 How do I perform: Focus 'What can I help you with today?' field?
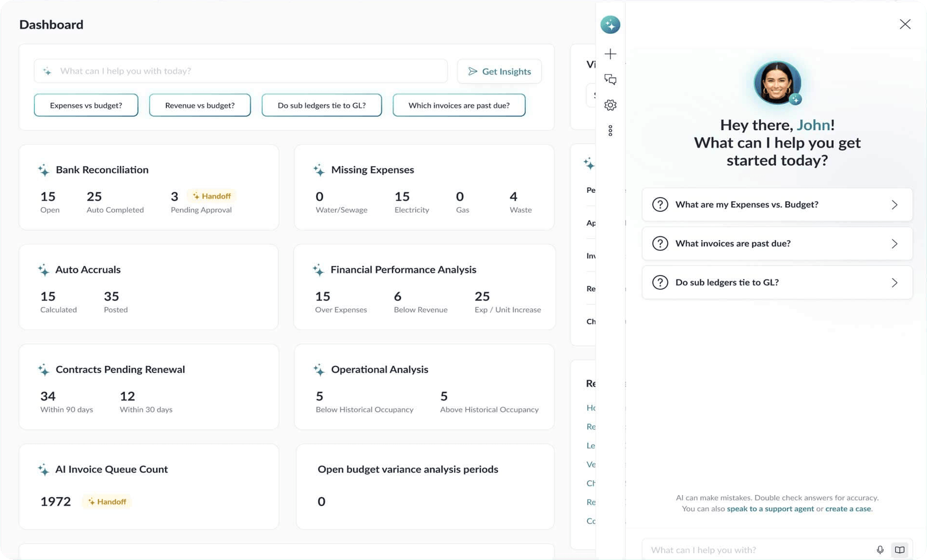(241, 71)
